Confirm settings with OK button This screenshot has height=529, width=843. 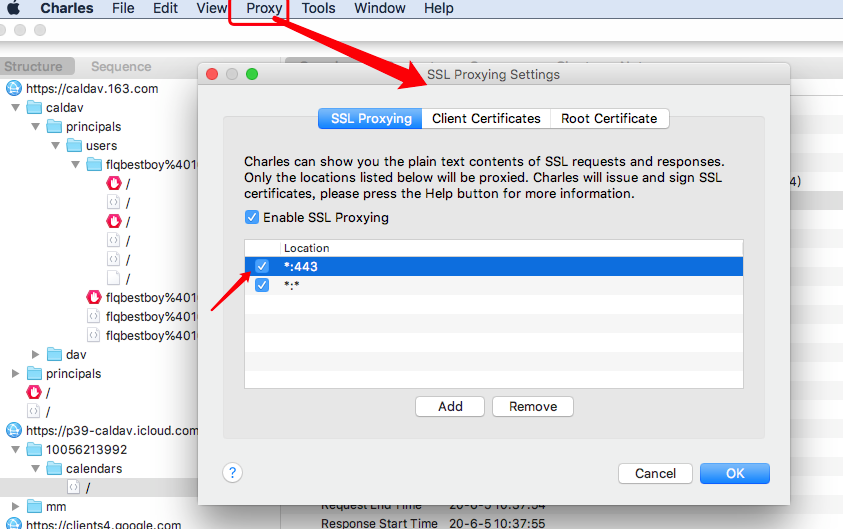[735, 473]
